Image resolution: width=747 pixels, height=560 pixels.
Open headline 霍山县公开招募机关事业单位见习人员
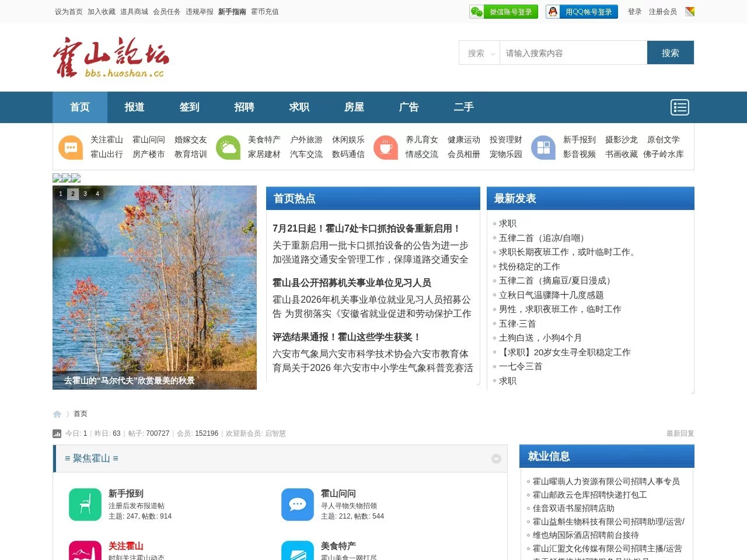352,283
